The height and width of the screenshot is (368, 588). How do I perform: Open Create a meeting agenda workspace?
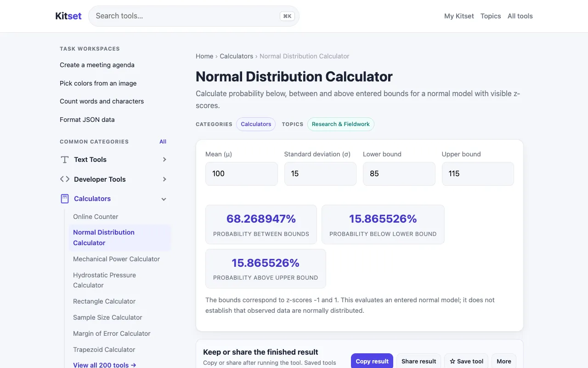click(x=97, y=65)
